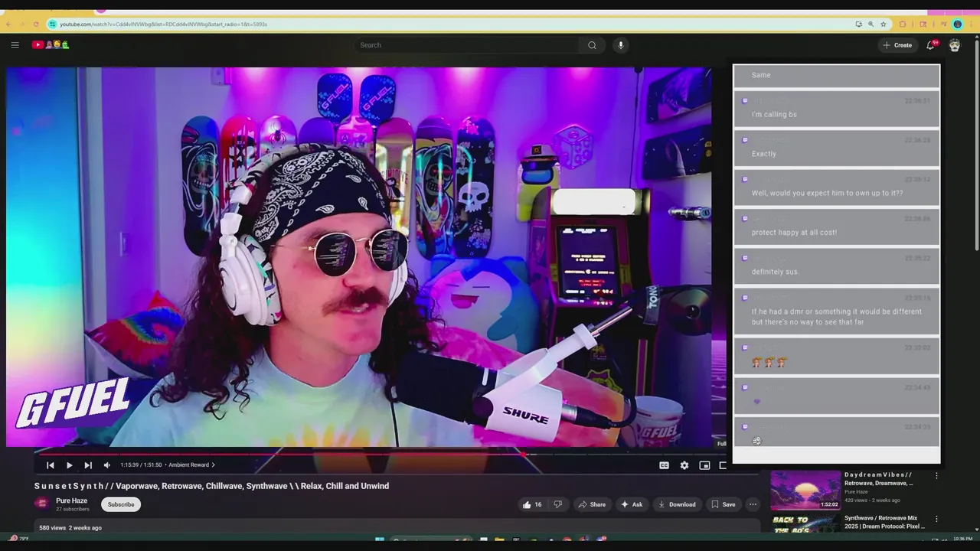Play the video

tap(69, 465)
